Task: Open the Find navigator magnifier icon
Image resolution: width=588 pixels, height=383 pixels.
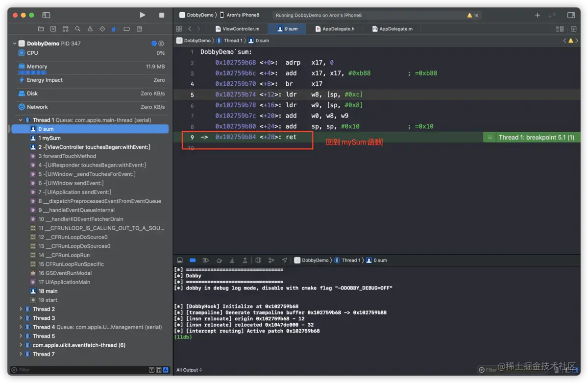Action: [x=77, y=29]
